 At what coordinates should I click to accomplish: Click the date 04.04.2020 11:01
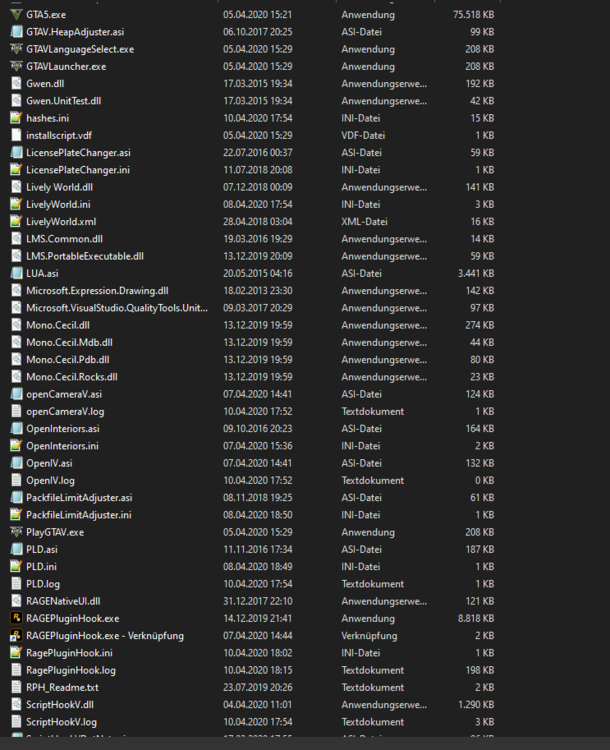pyautogui.click(x=257, y=705)
